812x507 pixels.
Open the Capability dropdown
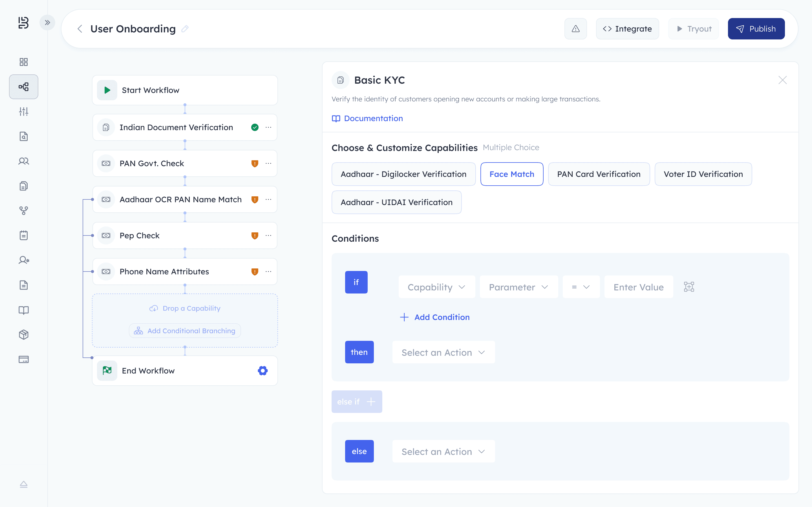click(x=436, y=287)
